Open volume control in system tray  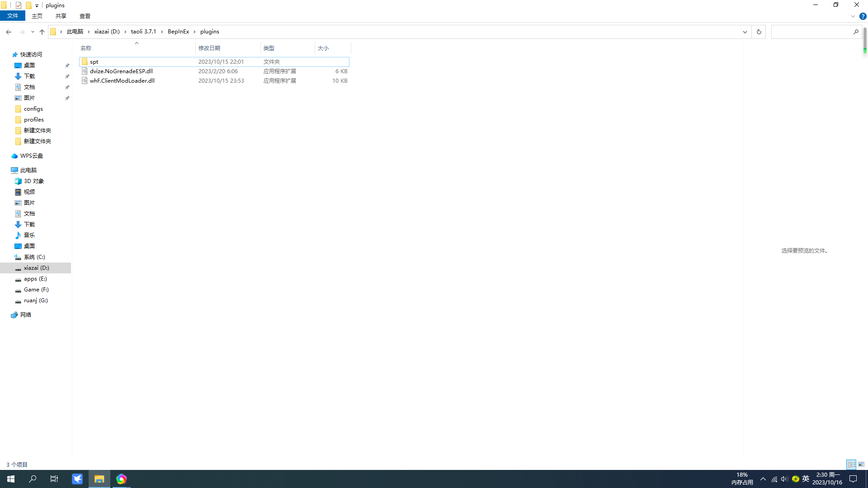click(x=784, y=479)
